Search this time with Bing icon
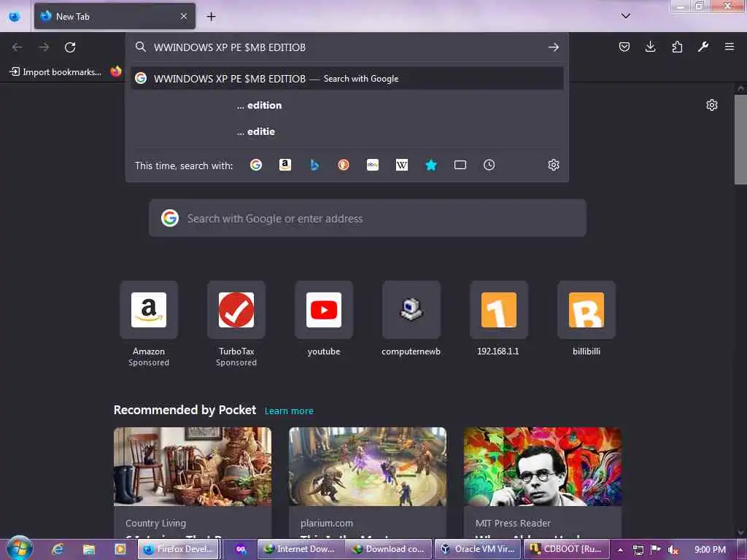The height and width of the screenshot is (560, 747). click(314, 165)
